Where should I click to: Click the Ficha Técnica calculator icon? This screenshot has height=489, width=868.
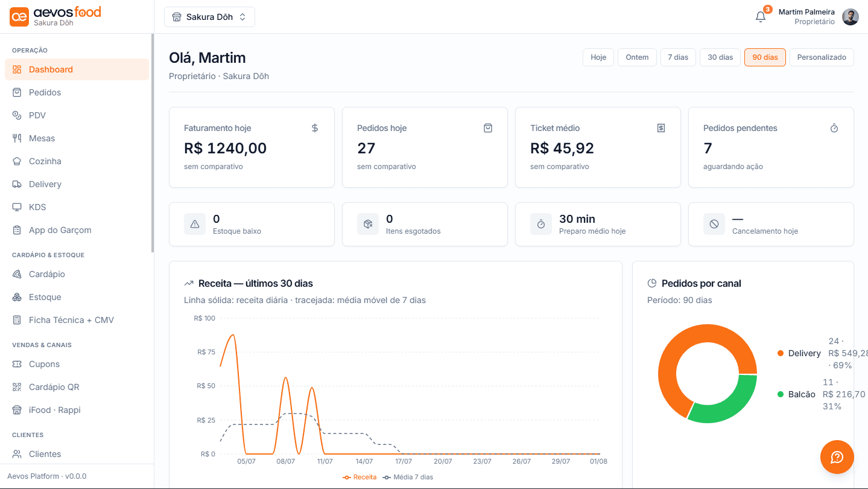(x=17, y=320)
